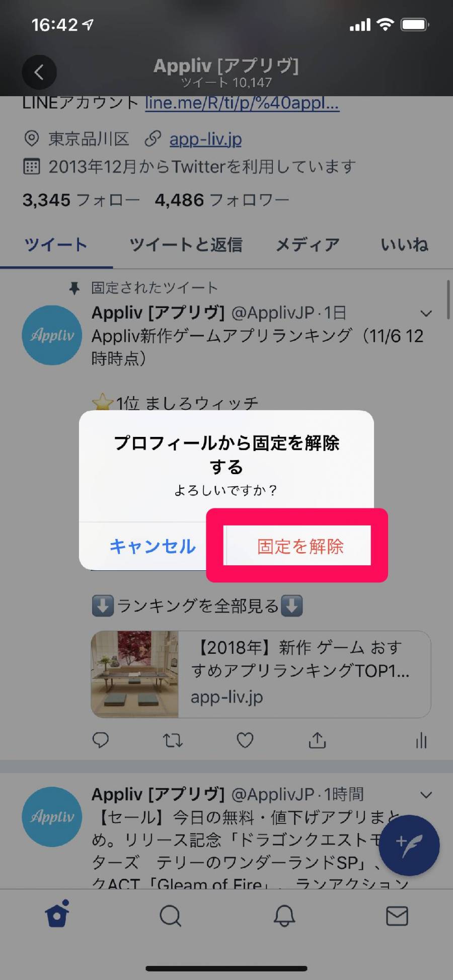Open the Messages envelope icon
This screenshot has width=453, height=980.
coord(397,916)
